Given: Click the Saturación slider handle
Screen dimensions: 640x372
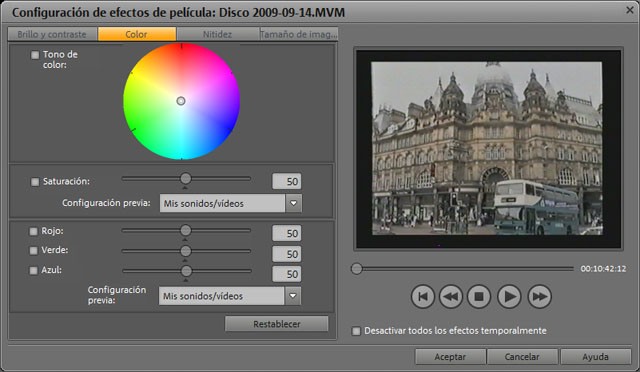Looking at the screenshot, I should pyautogui.click(x=186, y=178).
